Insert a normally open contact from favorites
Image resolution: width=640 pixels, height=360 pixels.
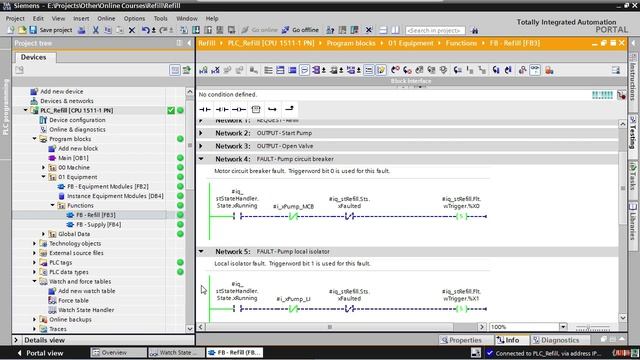tap(204, 109)
